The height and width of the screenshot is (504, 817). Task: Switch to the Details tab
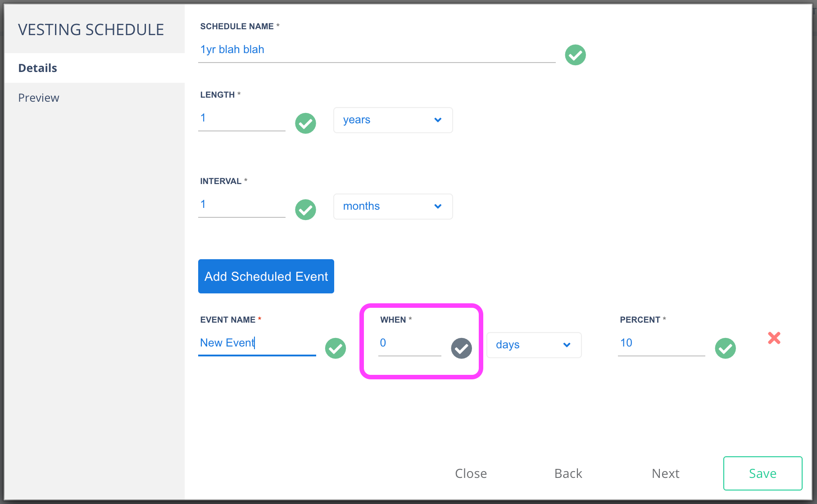coord(95,68)
